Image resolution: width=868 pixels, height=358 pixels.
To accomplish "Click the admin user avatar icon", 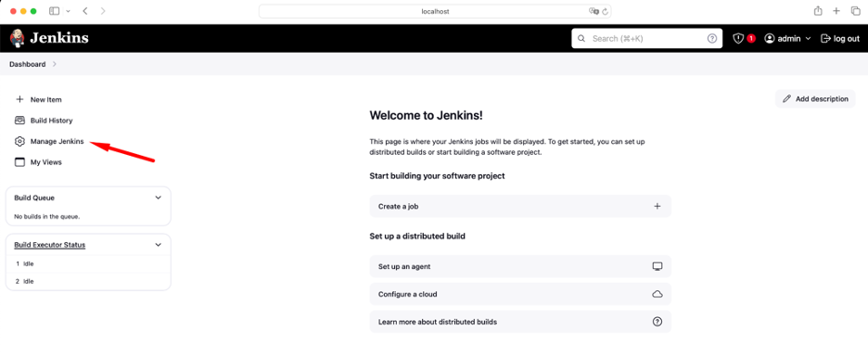I will coord(770,38).
